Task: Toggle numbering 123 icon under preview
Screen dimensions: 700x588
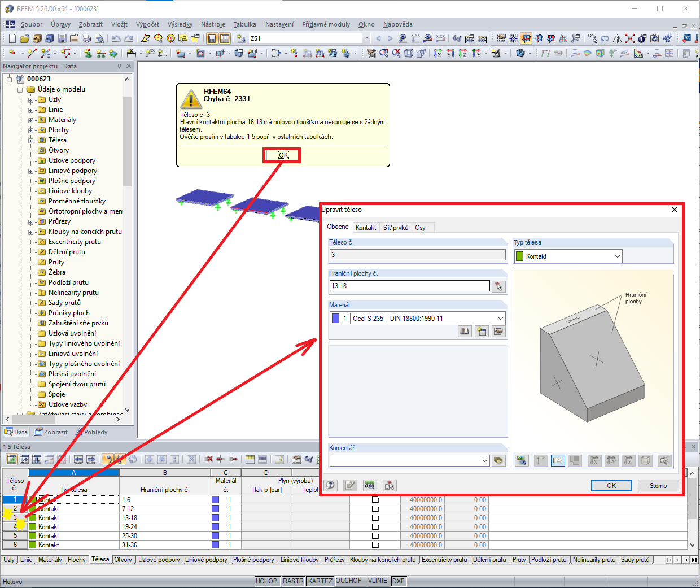Action: pos(558,460)
